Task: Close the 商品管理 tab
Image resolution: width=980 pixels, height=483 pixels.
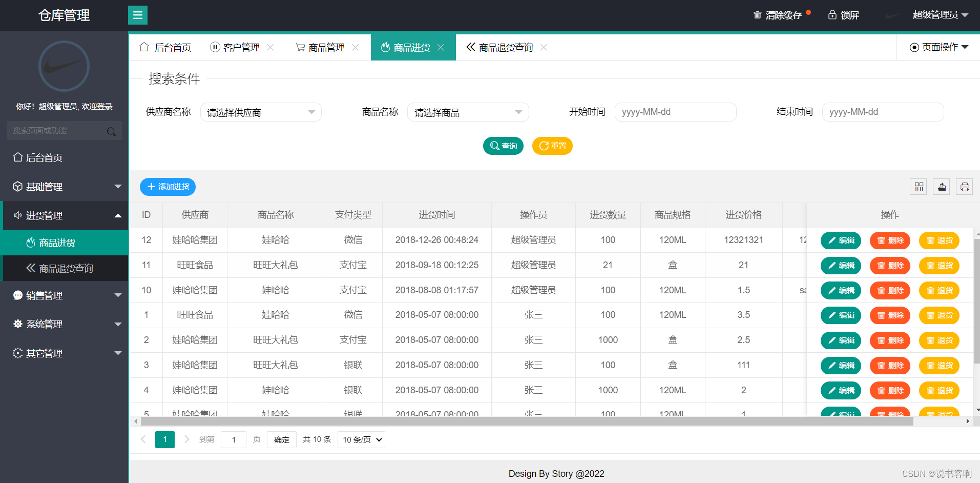Action: tap(356, 47)
